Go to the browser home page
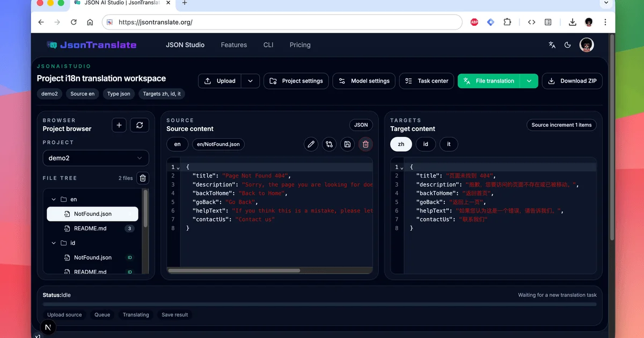 [90, 22]
